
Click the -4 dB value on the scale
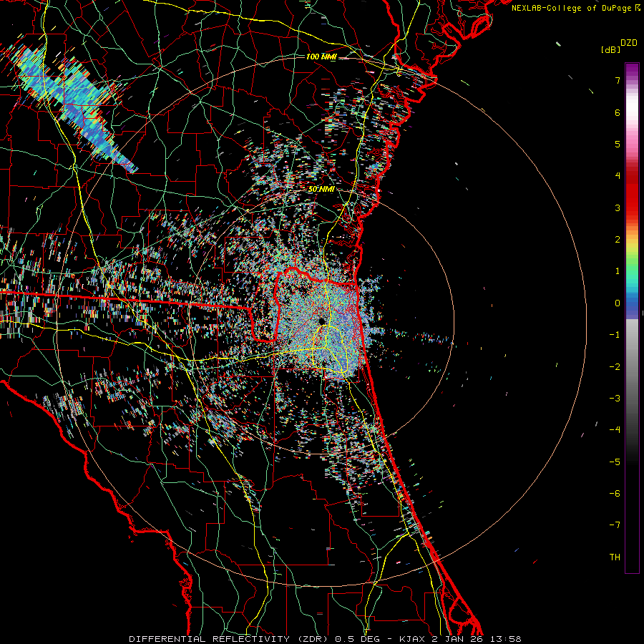click(x=615, y=430)
